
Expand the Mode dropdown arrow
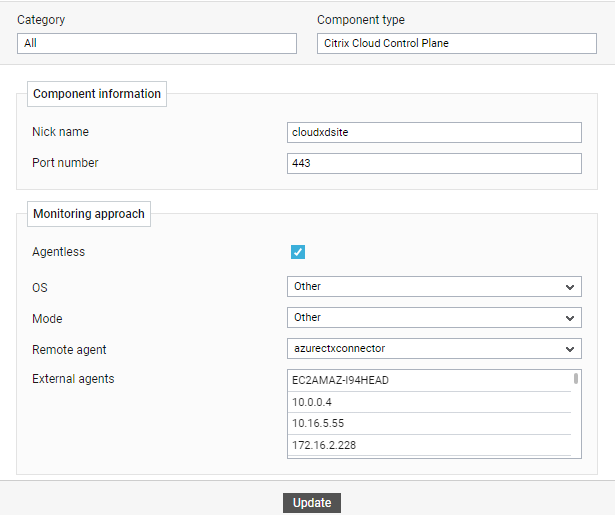pyautogui.click(x=570, y=318)
